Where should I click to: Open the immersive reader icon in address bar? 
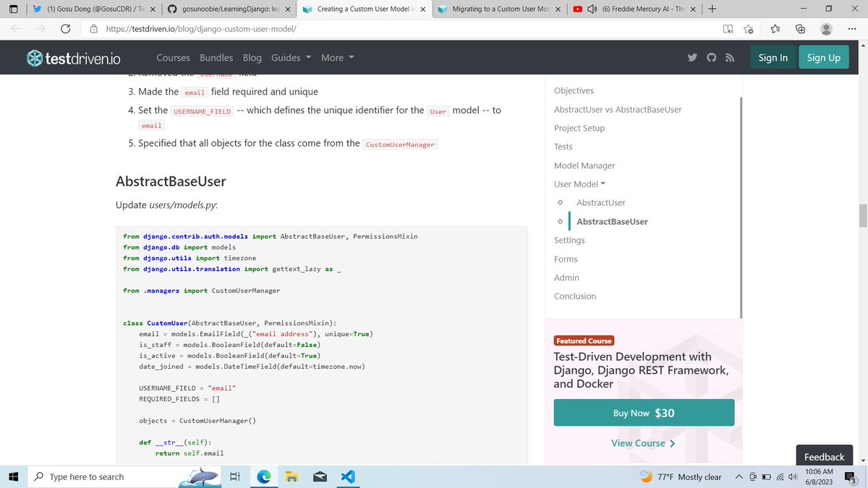(728, 29)
